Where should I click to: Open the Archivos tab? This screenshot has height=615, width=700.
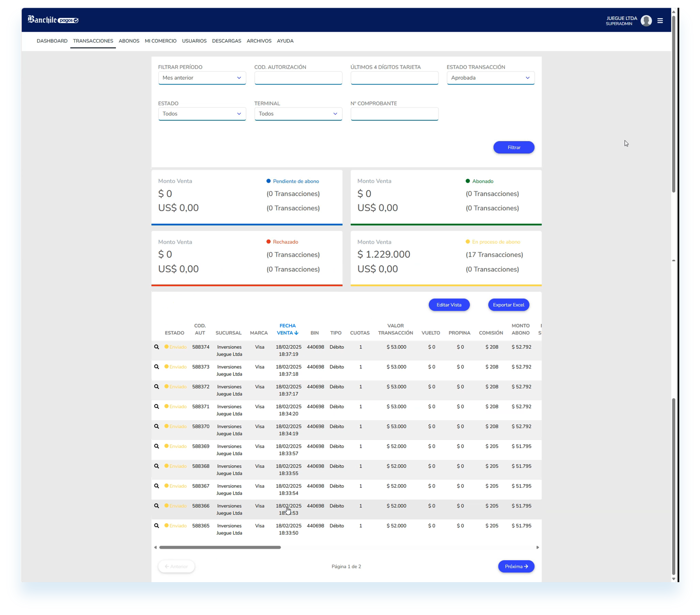[259, 41]
